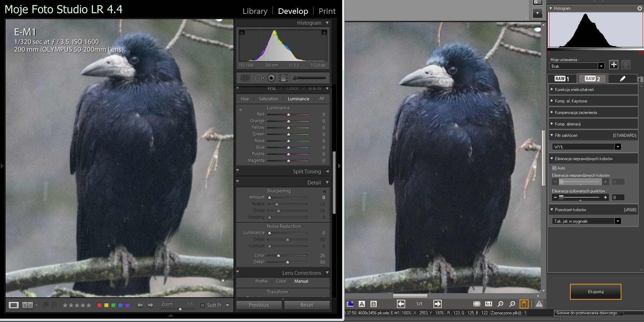Image resolution: width=644 pixels, height=322 pixels.
Task: Uncheck the Auto checkbox
Action: click(x=554, y=168)
